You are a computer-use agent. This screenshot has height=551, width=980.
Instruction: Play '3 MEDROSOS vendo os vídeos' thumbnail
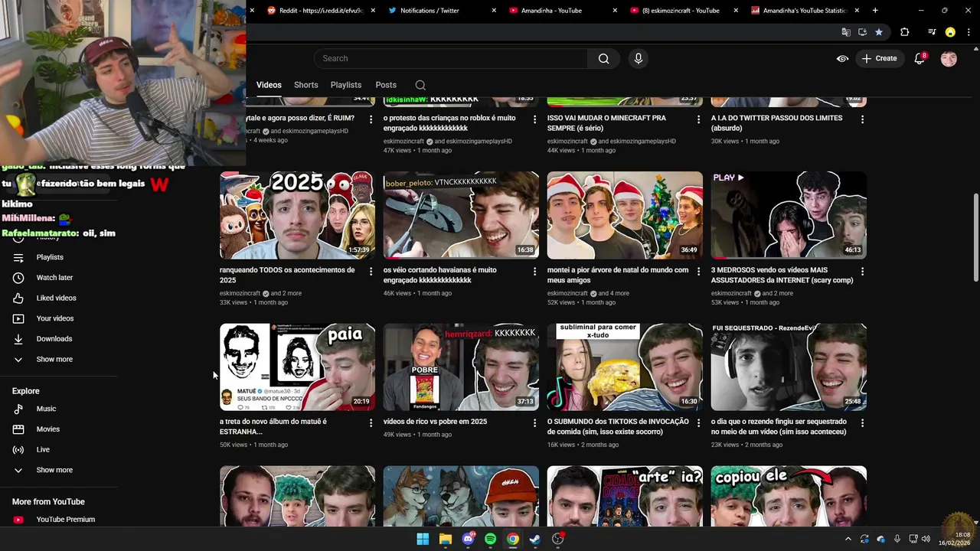tap(789, 215)
